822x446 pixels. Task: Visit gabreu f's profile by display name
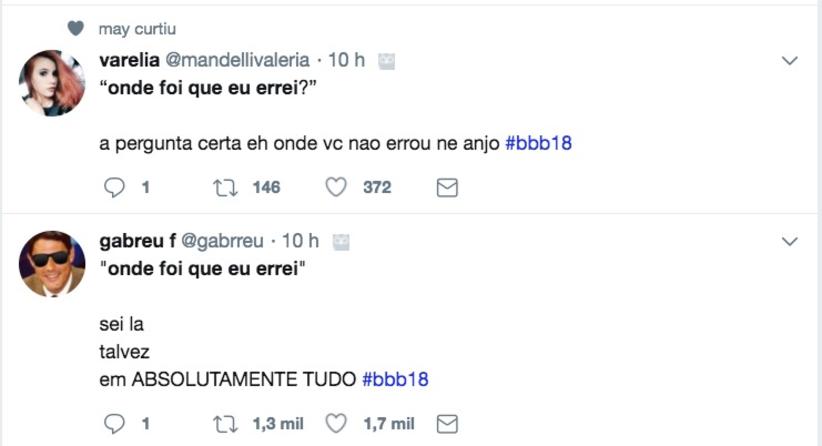click(138, 241)
